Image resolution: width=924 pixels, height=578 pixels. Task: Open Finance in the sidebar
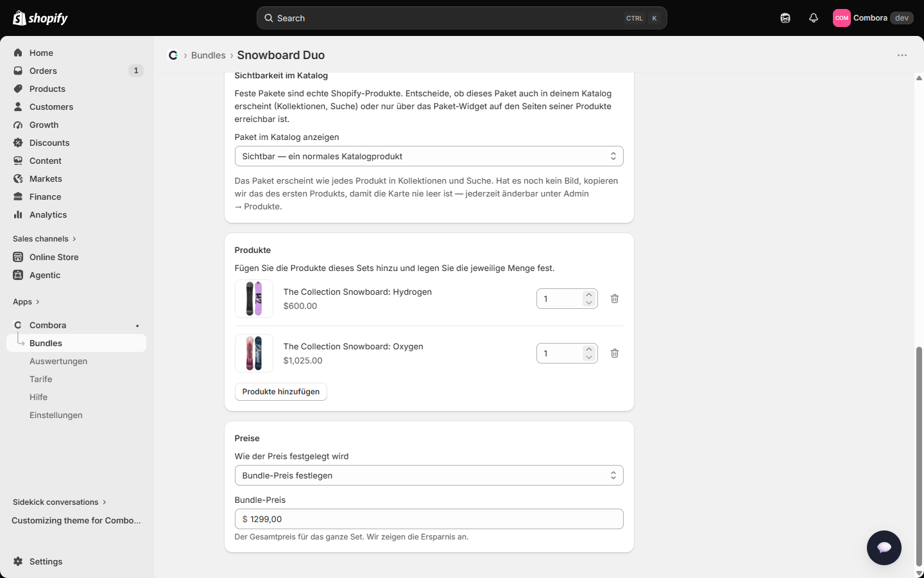pos(76,197)
